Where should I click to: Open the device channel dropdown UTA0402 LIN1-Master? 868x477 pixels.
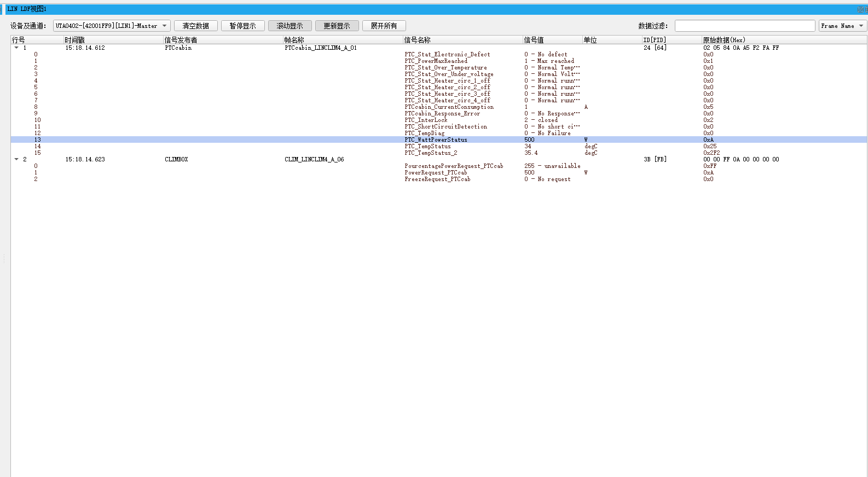pos(112,26)
